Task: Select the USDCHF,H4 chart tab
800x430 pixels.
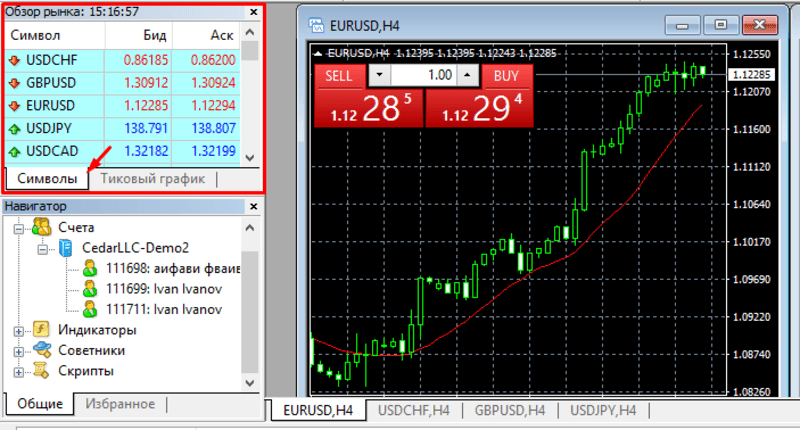Action: pos(414,410)
